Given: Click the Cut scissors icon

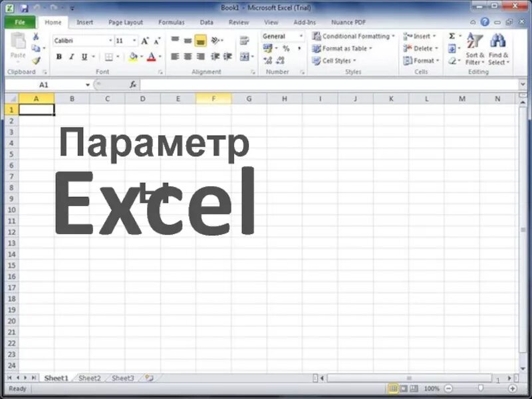Looking at the screenshot, I should click(x=36, y=37).
